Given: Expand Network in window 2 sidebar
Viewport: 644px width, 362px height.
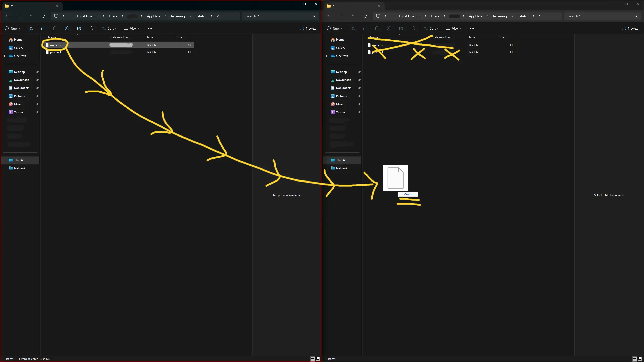Looking at the screenshot, I should 4,168.
